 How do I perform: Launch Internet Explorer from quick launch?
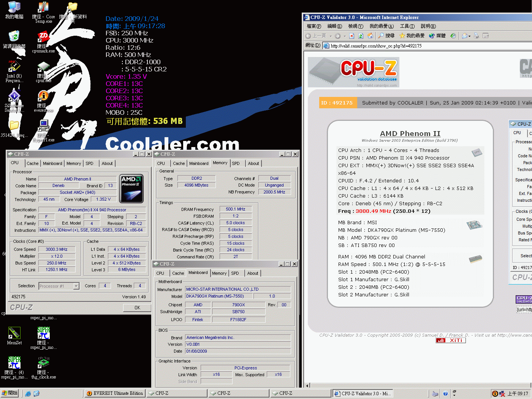[x=28, y=394]
